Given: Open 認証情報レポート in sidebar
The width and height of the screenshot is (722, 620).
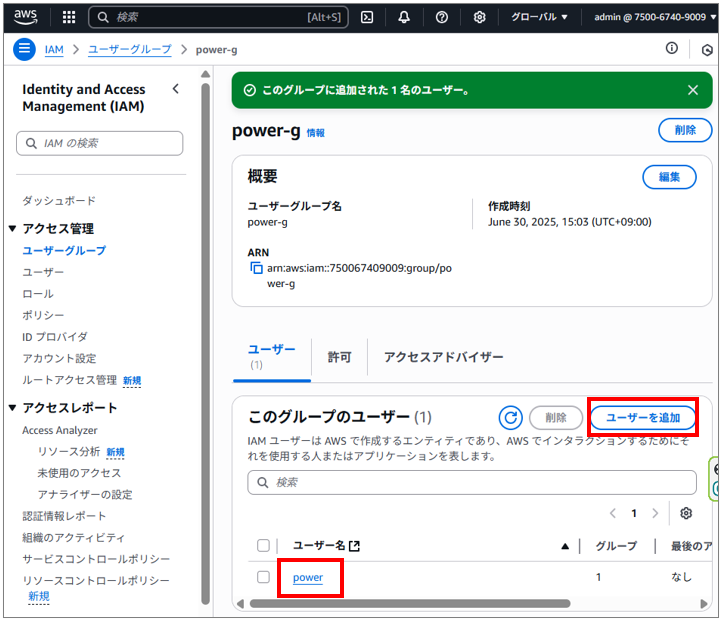Looking at the screenshot, I should click(x=64, y=516).
